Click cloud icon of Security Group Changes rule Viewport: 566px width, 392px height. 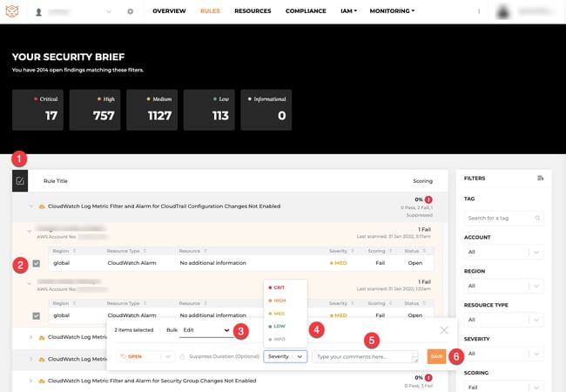click(x=42, y=381)
